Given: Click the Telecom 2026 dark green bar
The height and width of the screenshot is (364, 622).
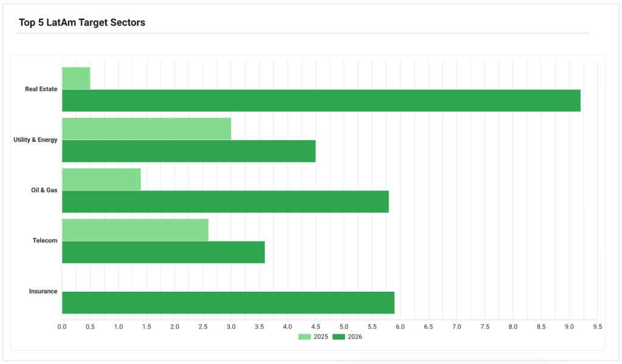Looking at the screenshot, I should point(163,252).
